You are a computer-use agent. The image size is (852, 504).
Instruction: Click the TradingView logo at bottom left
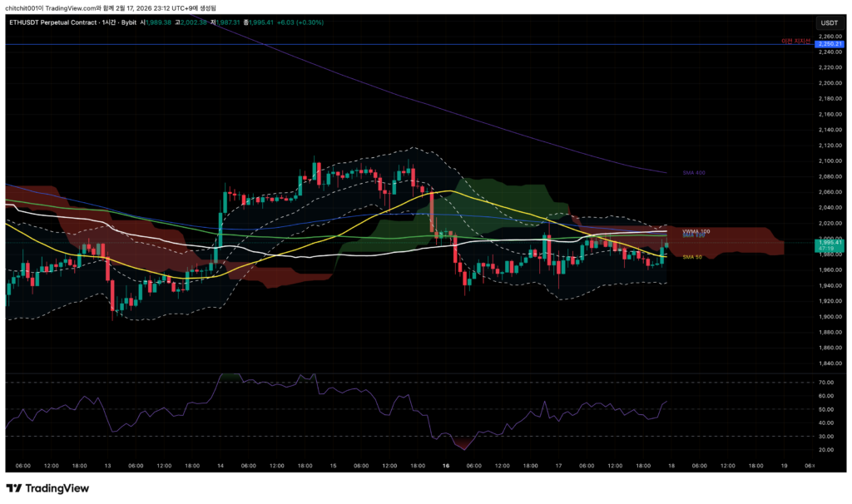point(47,488)
